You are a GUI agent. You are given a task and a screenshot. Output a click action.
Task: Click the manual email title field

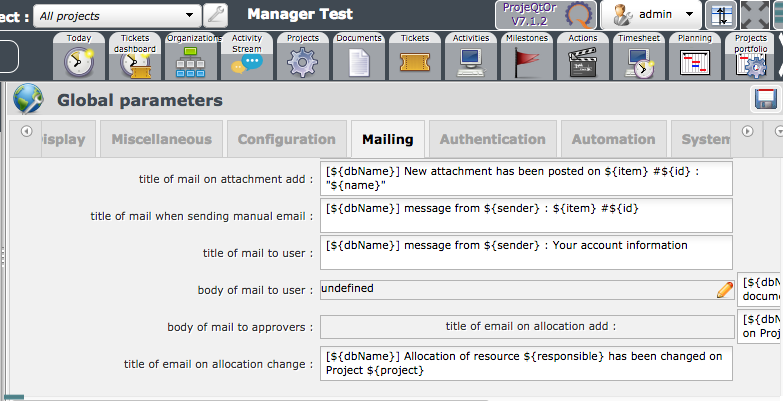click(x=526, y=215)
